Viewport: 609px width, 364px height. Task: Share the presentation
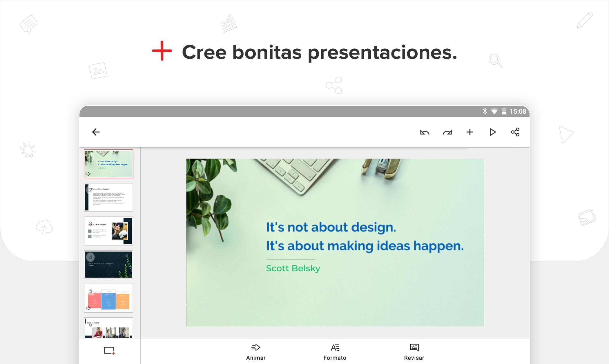click(x=515, y=132)
